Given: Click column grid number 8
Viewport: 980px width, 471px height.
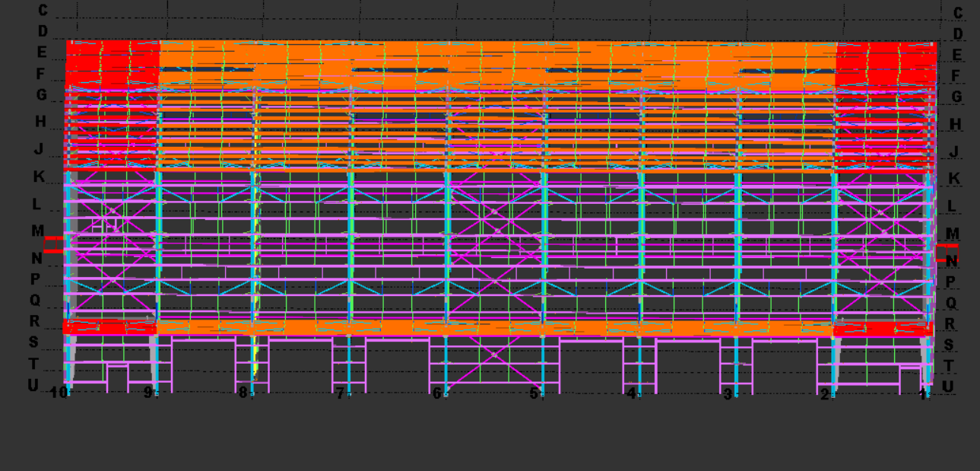Looking at the screenshot, I should [243, 393].
